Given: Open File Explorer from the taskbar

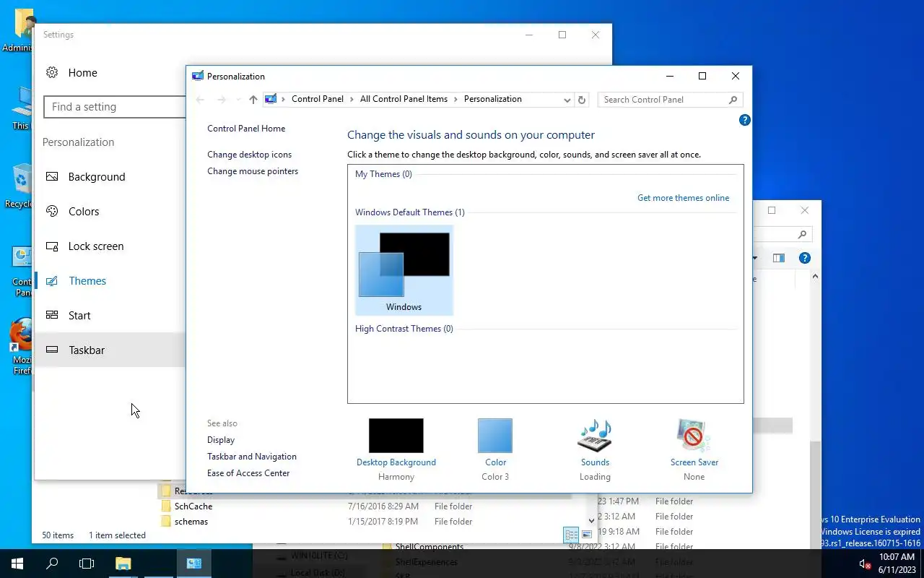Looking at the screenshot, I should point(123,564).
